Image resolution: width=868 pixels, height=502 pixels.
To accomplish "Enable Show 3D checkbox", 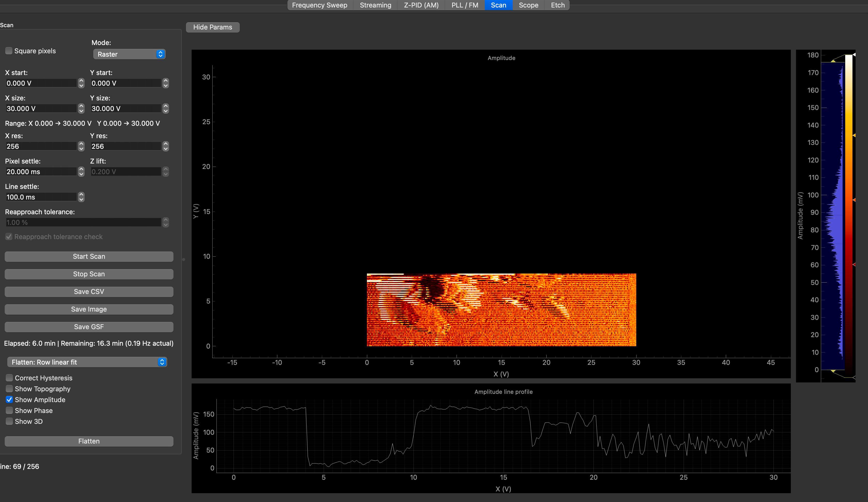I will pyautogui.click(x=9, y=421).
